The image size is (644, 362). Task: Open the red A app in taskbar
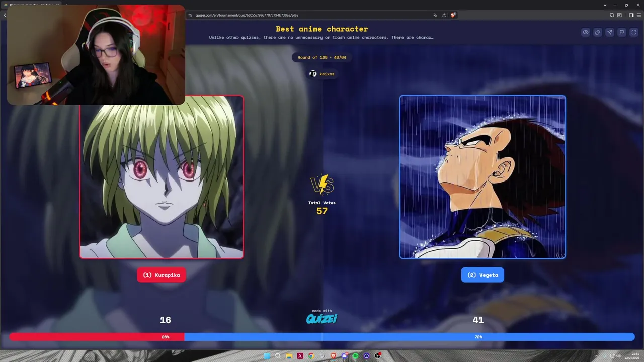(x=300, y=356)
